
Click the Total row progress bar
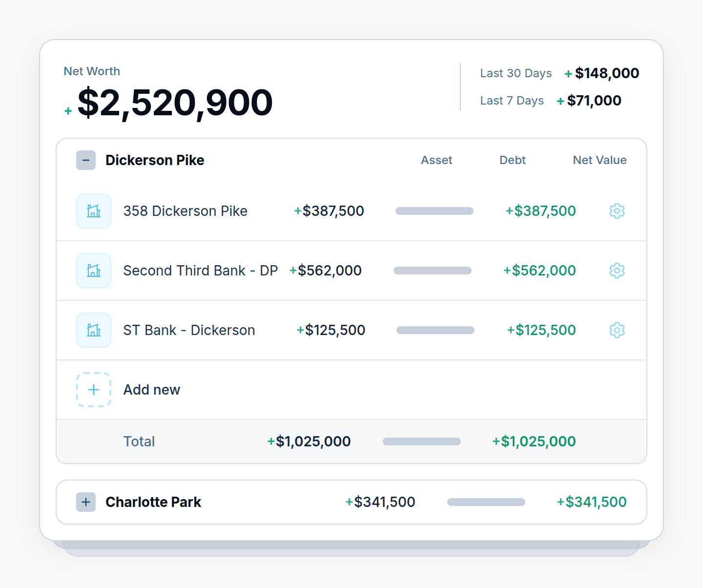[422, 441]
